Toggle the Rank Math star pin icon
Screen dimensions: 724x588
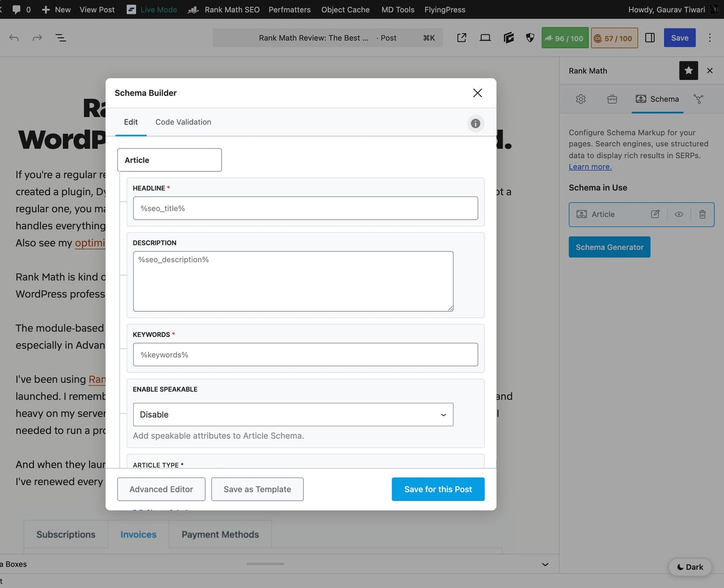(688, 70)
